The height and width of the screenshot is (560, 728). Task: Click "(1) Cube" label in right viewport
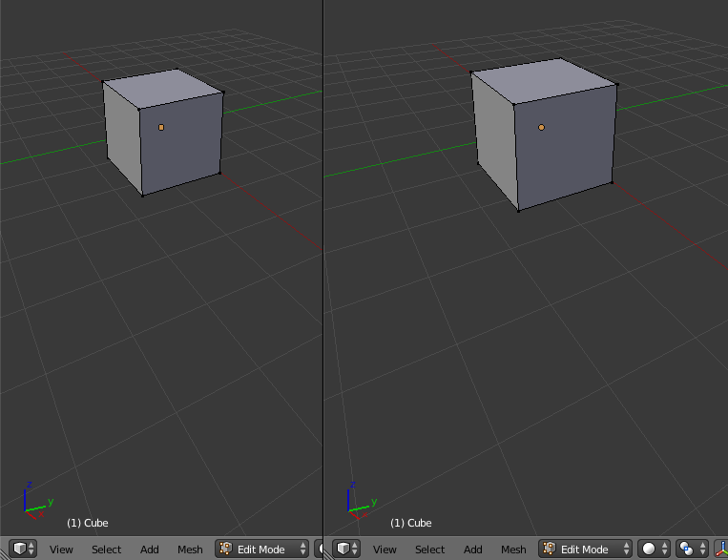(x=411, y=523)
